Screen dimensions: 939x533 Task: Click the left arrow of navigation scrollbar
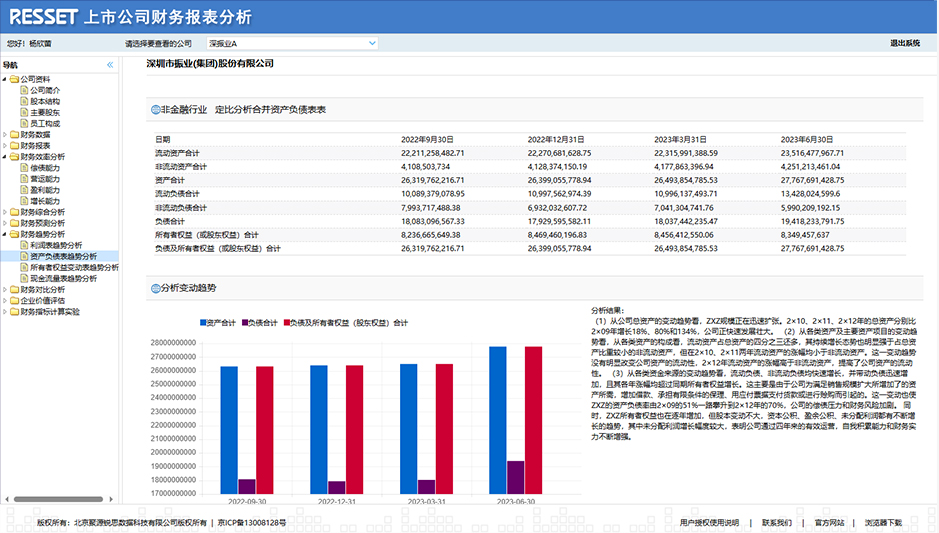click(x=7, y=499)
